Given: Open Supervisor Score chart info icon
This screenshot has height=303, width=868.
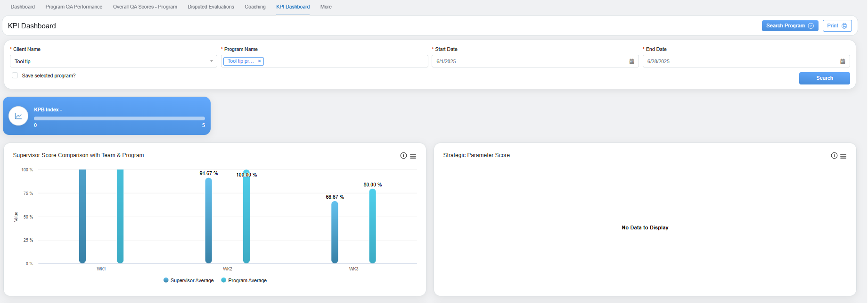Looking at the screenshot, I should (x=403, y=156).
